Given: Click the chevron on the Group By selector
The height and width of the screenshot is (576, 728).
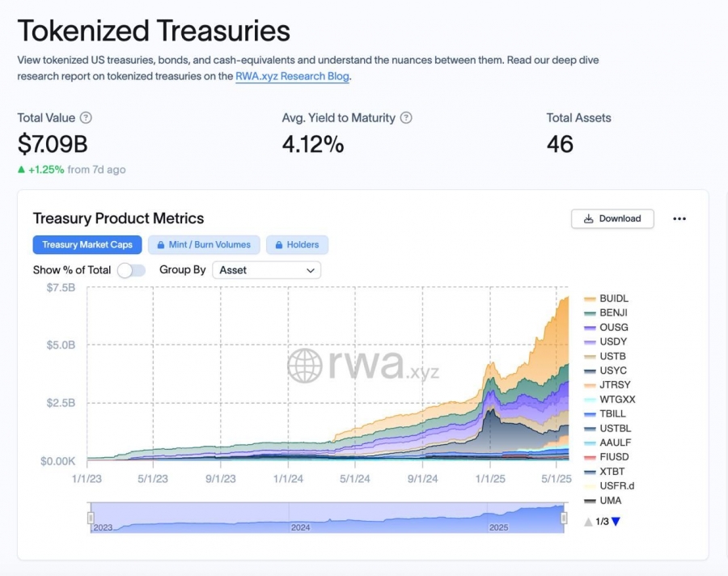Looking at the screenshot, I should 311,270.
